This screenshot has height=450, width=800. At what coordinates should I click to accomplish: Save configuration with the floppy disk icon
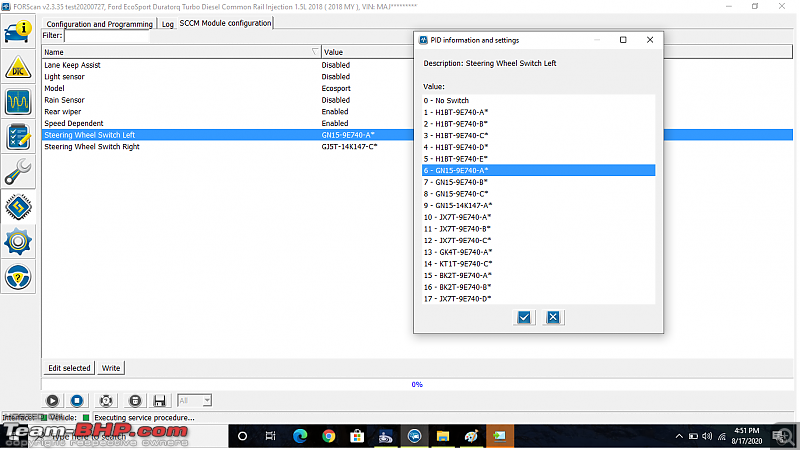coord(159,401)
